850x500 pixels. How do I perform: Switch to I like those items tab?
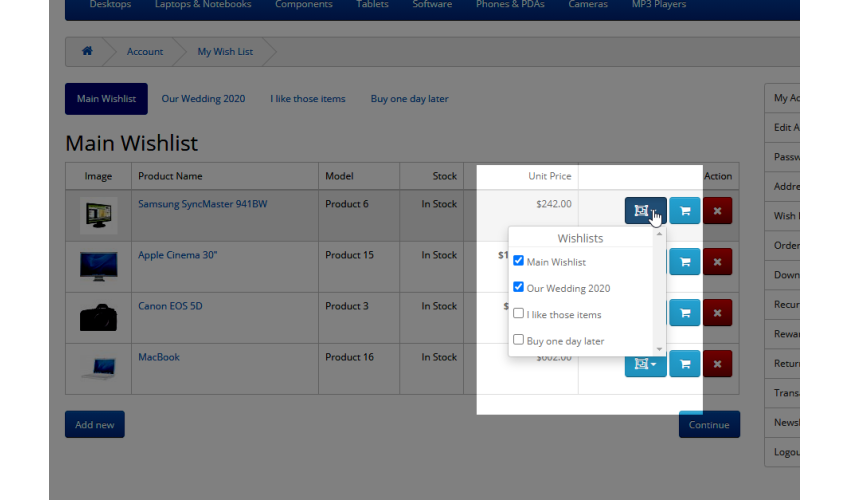(x=307, y=99)
